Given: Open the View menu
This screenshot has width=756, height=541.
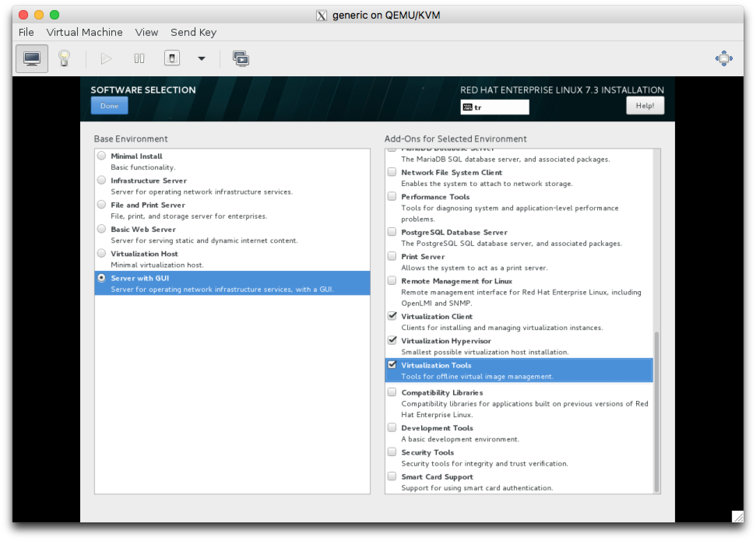Looking at the screenshot, I should [x=146, y=32].
